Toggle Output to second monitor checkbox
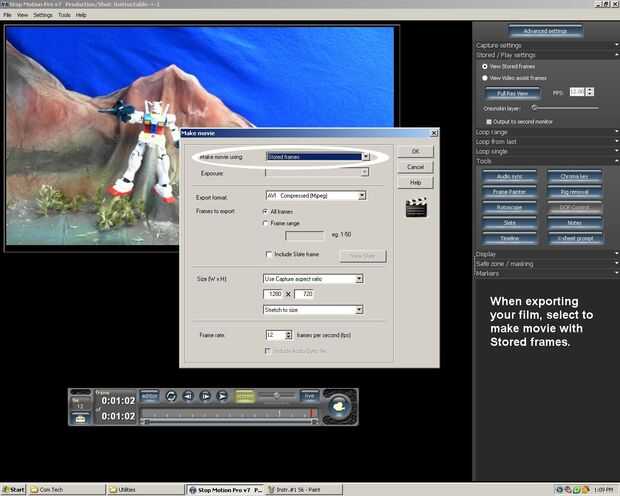The width and height of the screenshot is (620, 496). pos(489,122)
